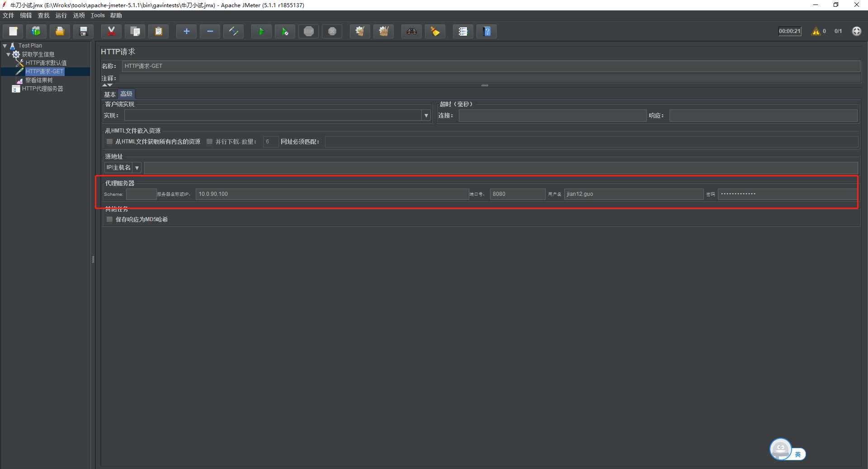Viewport: 868px width, 469px height.
Task: Click the URLs must match field
Action: [591, 142]
